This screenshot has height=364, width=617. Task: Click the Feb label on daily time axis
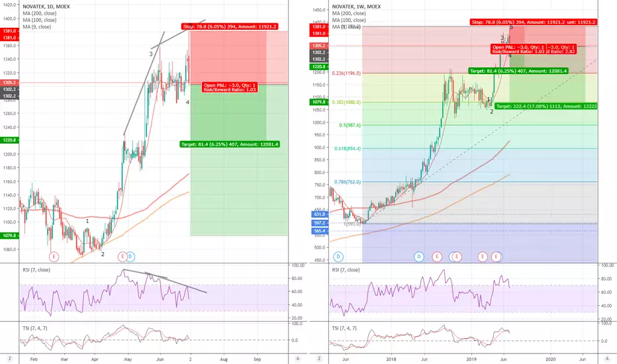point(34,359)
